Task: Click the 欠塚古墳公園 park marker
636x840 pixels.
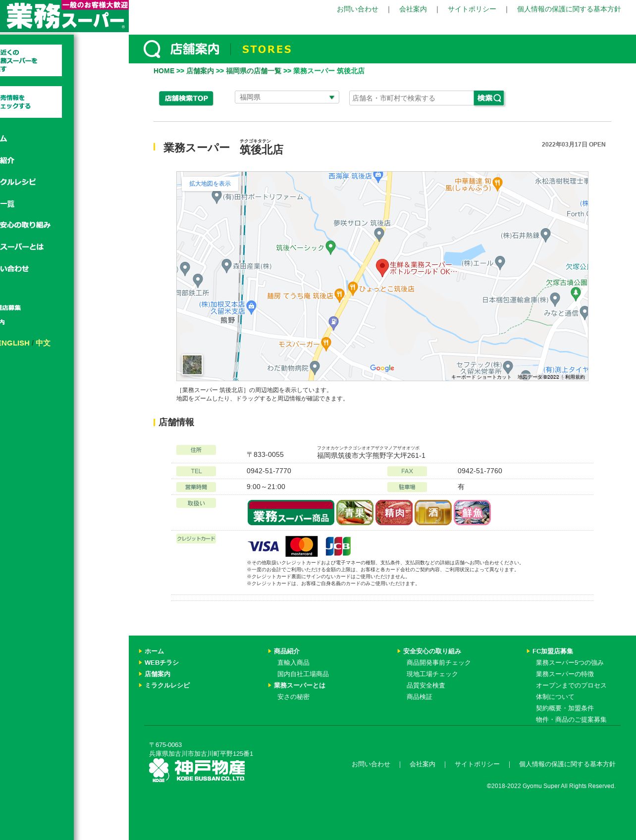Action: click(x=576, y=294)
